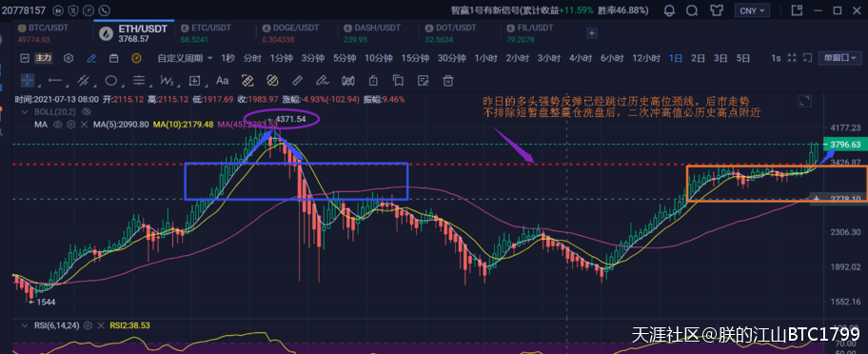The width and height of the screenshot is (868, 354).
Task: Click the current price label 3796.63
Action: click(845, 144)
